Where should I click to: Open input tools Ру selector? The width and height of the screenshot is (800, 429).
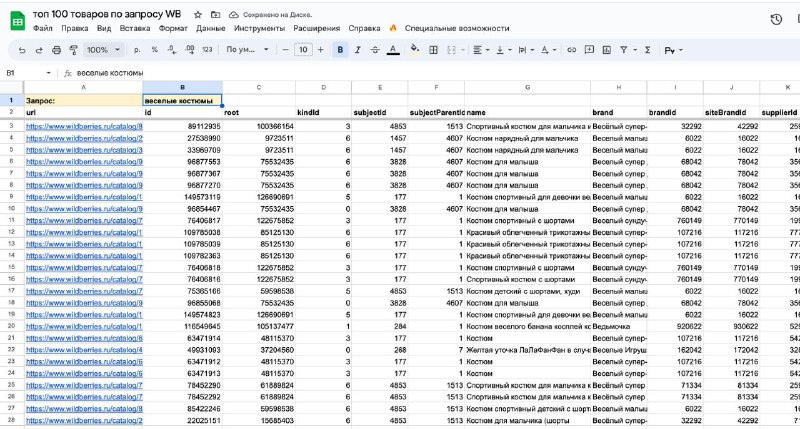tap(673, 50)
